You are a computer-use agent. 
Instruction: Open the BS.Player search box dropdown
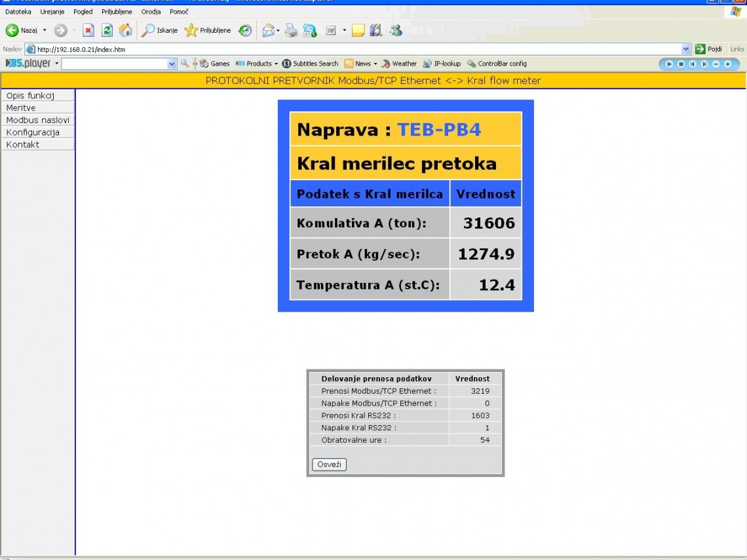pos(172,64)
